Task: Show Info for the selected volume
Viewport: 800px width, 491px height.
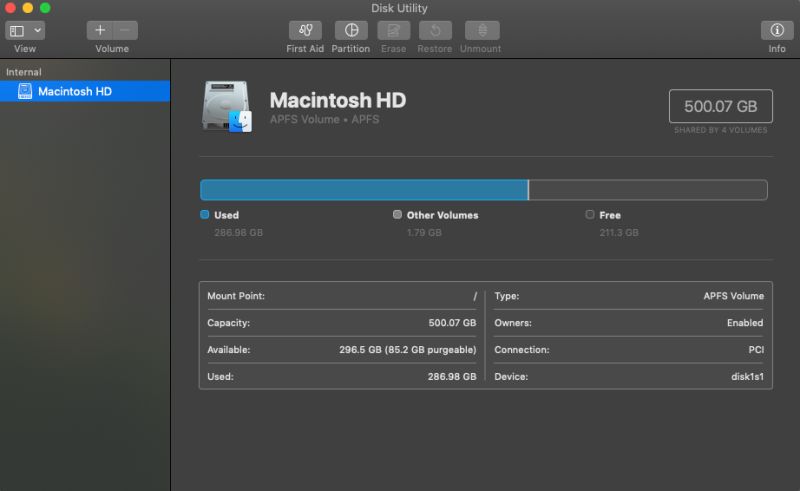Action: click(777, 30)
